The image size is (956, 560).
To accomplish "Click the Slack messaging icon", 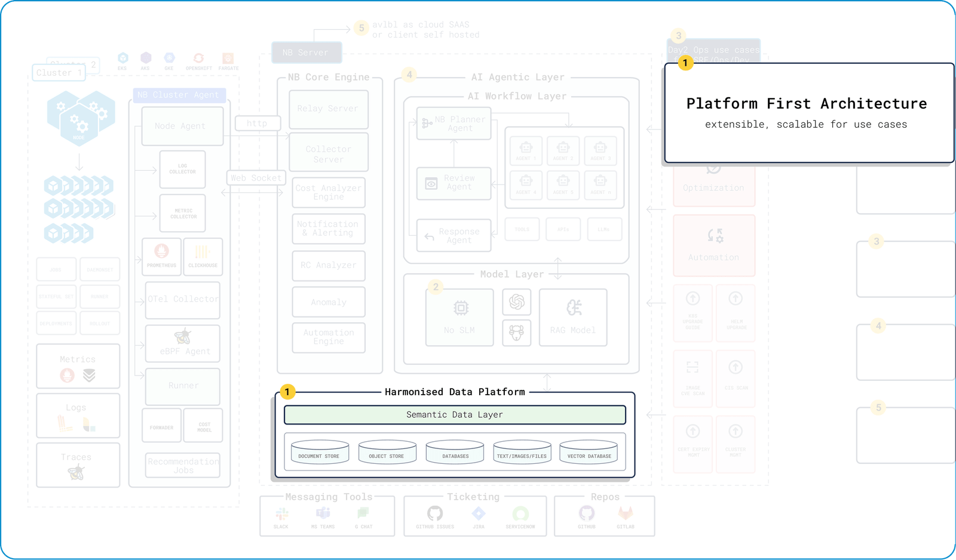I will tap(281, 513).
